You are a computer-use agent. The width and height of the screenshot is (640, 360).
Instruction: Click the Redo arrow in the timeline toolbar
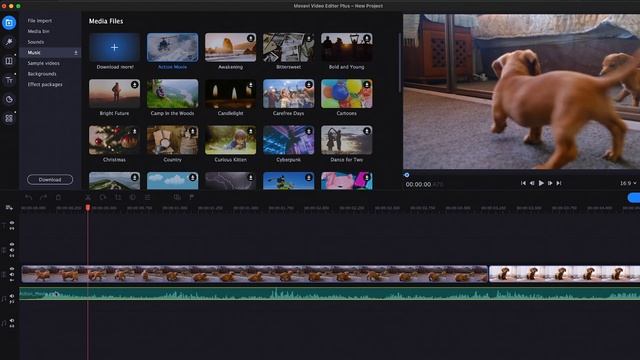(43, 198)
